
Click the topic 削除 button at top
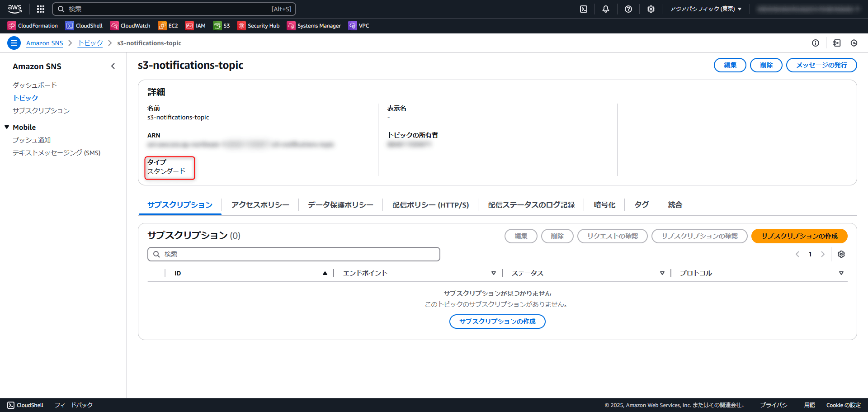tap(766, 65)
